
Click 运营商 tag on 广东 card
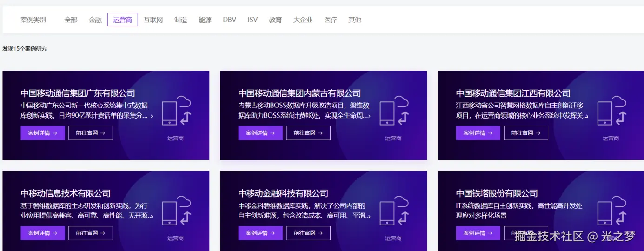(x=176, y=138)
